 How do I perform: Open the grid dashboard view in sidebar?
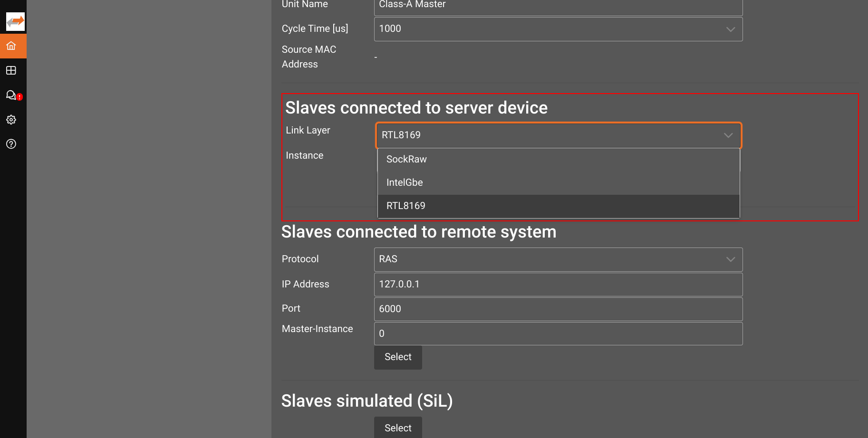pyautogui.click(x=11, y=70)
